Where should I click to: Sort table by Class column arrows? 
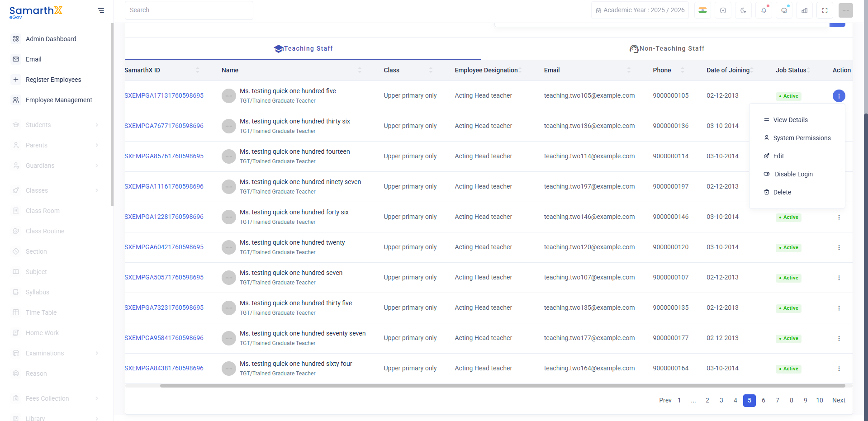pos(431,70)
